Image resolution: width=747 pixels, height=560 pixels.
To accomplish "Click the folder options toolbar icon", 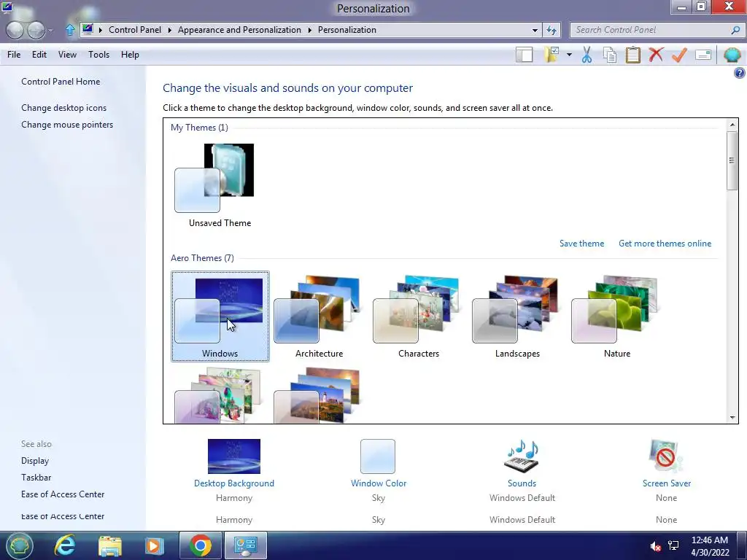I will [x=551, y=55].
